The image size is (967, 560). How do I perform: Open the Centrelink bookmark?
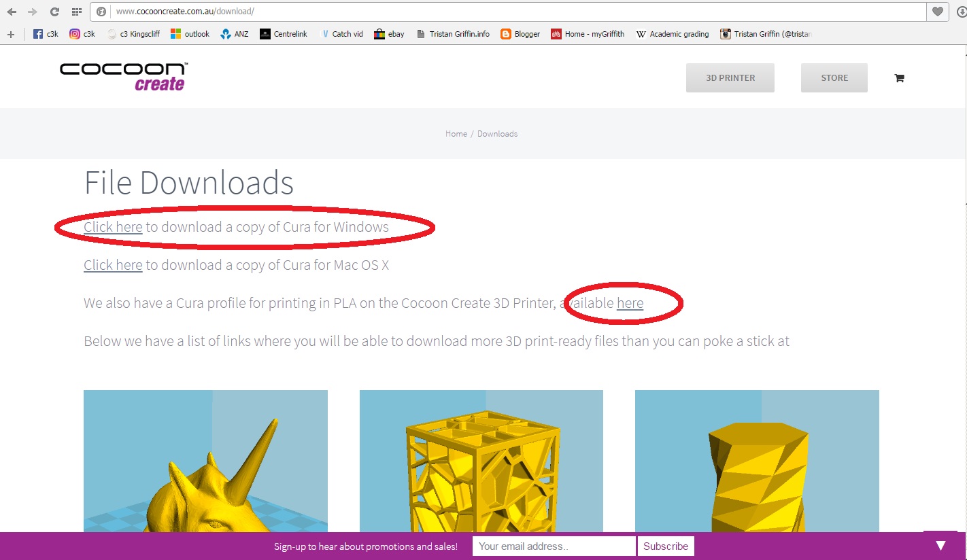coord(284,34)
